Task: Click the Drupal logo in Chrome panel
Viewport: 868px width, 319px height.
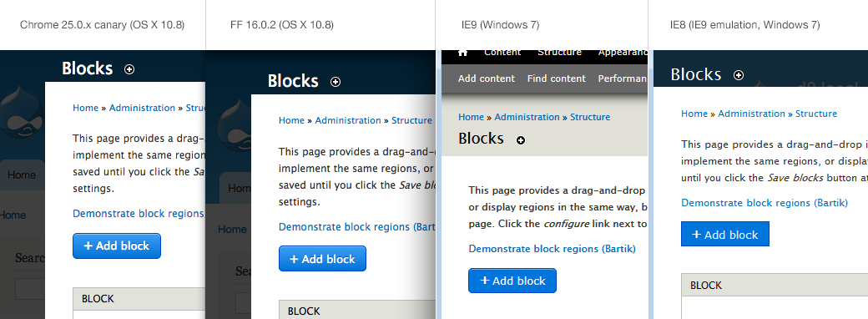Action: tap(23, 111)
